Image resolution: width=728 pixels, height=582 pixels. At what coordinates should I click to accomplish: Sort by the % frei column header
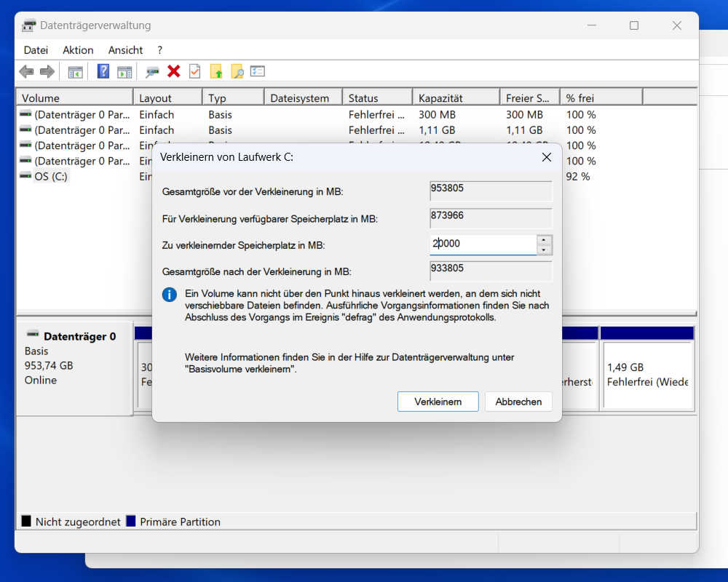602,98
